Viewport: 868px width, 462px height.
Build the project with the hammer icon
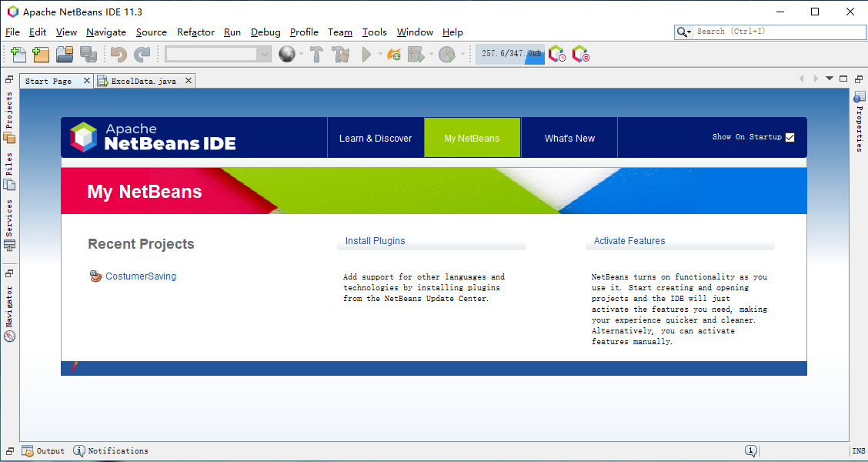click(x=315, y=54)
